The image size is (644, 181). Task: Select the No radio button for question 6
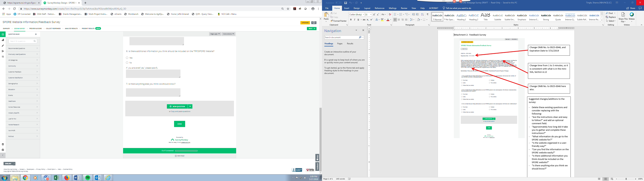[x=127, y=63]
